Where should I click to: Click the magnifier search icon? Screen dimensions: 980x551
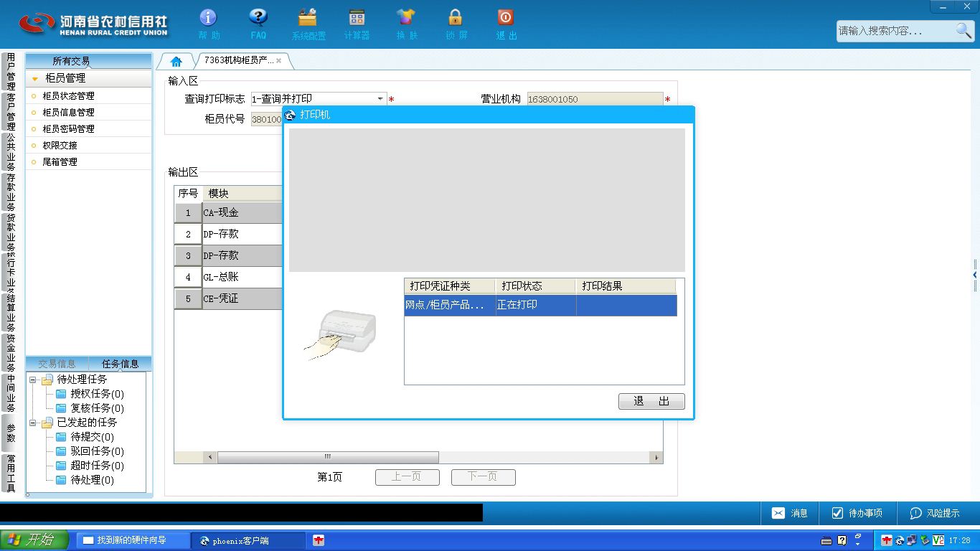coord(963,30)
